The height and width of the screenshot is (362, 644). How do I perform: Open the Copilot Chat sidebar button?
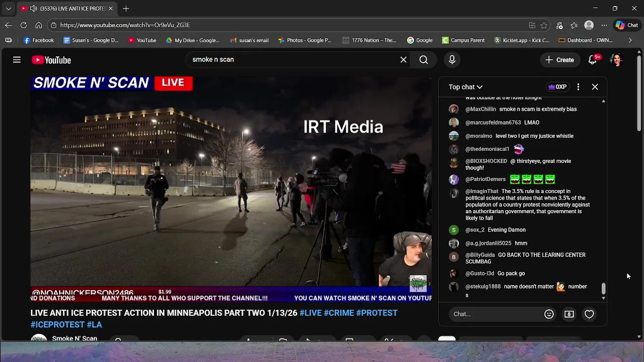point(626,25)
